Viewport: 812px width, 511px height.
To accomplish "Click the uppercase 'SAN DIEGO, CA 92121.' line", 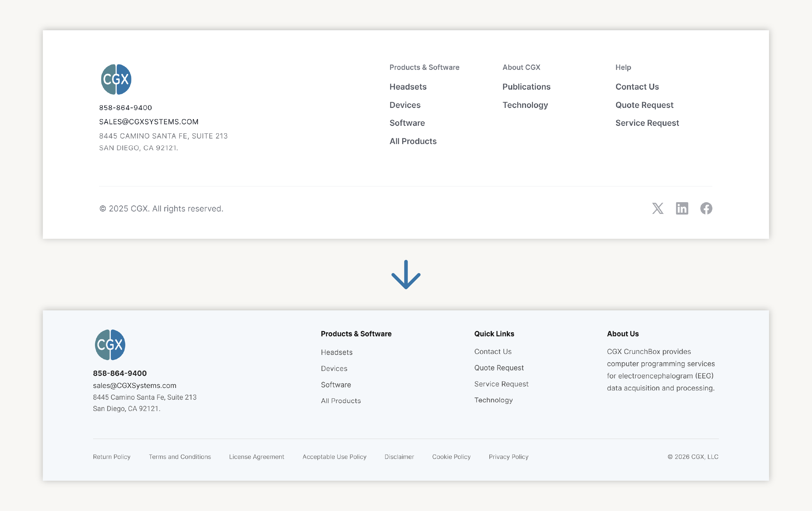I will tap(138, 148).
